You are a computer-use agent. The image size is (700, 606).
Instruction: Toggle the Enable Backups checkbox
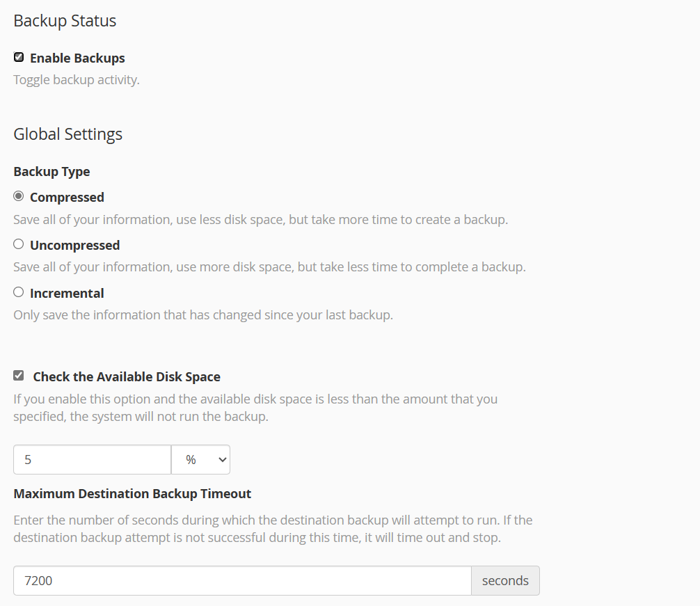19,58
